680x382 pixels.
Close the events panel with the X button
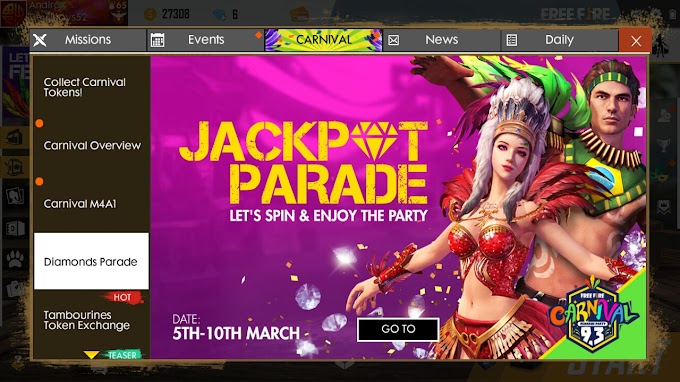pos(635,41)
